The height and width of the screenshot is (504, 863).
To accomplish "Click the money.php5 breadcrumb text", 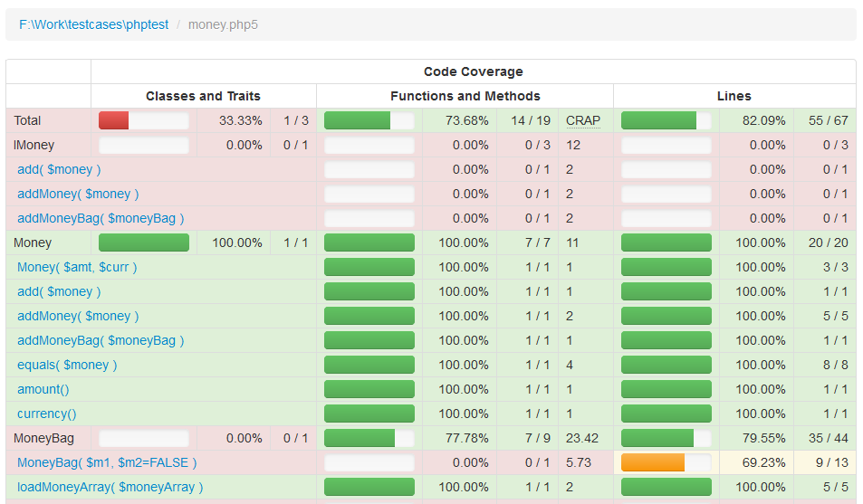I will (223, 24).
